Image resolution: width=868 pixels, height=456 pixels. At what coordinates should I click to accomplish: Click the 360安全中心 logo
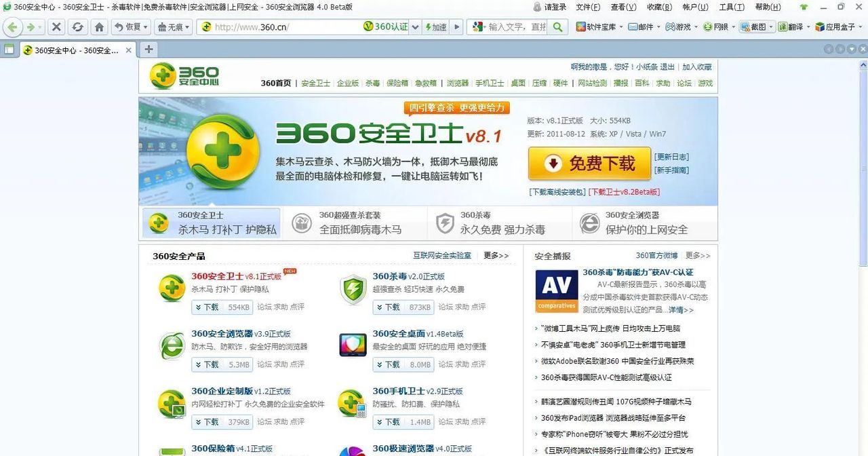[x=184, y=76]
